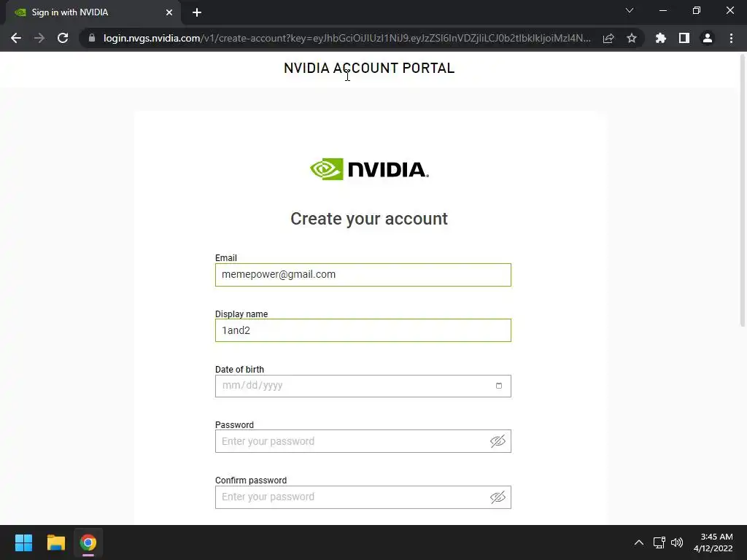Viewport: 747px width, 560px height.
Task: Click the Confirm password label
Action: (x=251, y=480)
